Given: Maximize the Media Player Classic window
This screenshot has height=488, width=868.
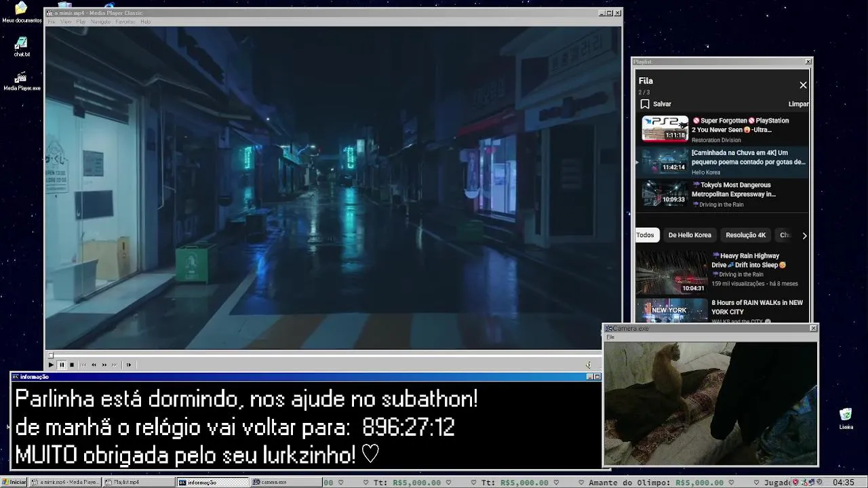Looking at the screenshot, I should click(609, 13).
